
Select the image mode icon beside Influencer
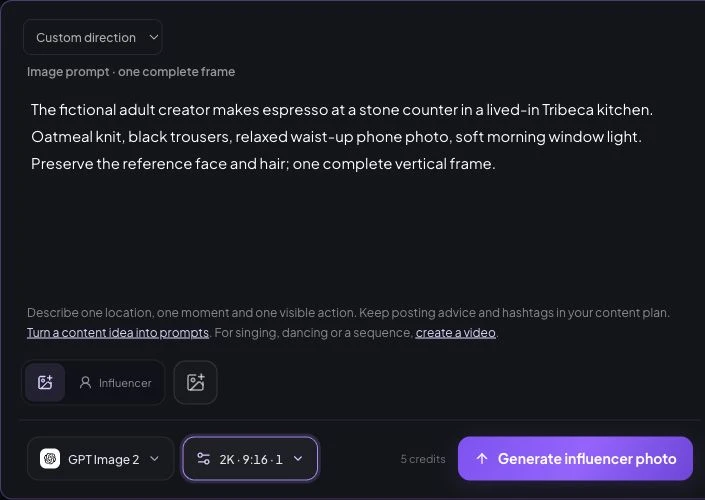[x=45, y=383]
